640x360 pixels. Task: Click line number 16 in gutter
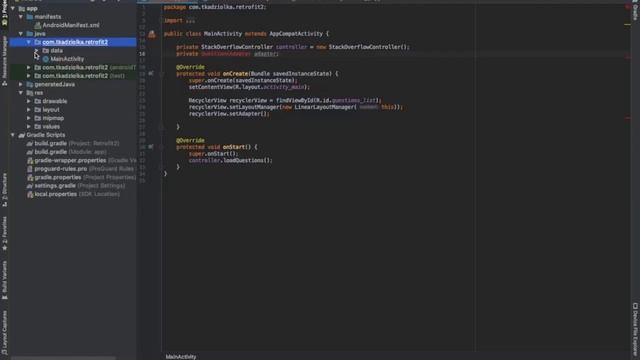click(142, 54)
